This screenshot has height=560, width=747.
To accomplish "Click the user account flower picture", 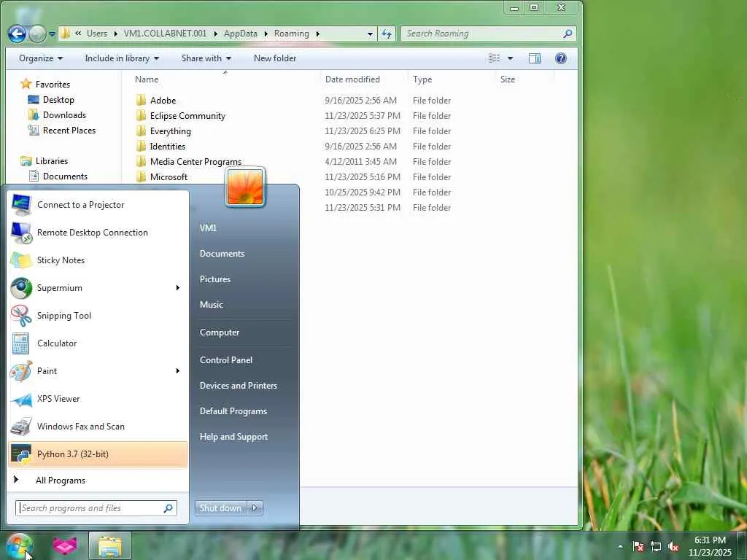I will 245,187.
